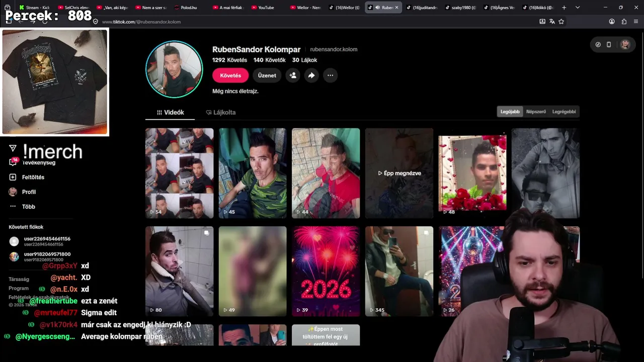
Task: Click the coin icon in the top-right pill
Action: click(x=598, y=44)
